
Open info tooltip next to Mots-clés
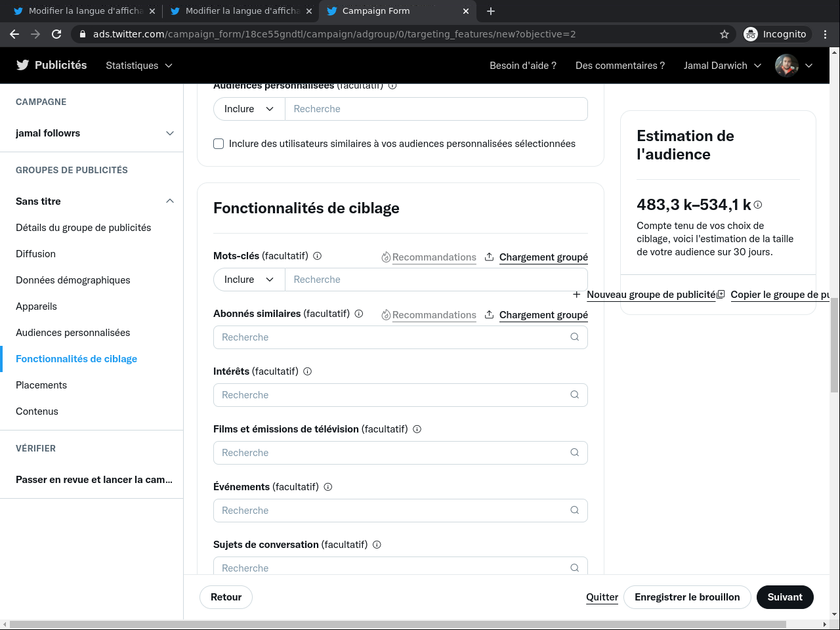point(317,256)
